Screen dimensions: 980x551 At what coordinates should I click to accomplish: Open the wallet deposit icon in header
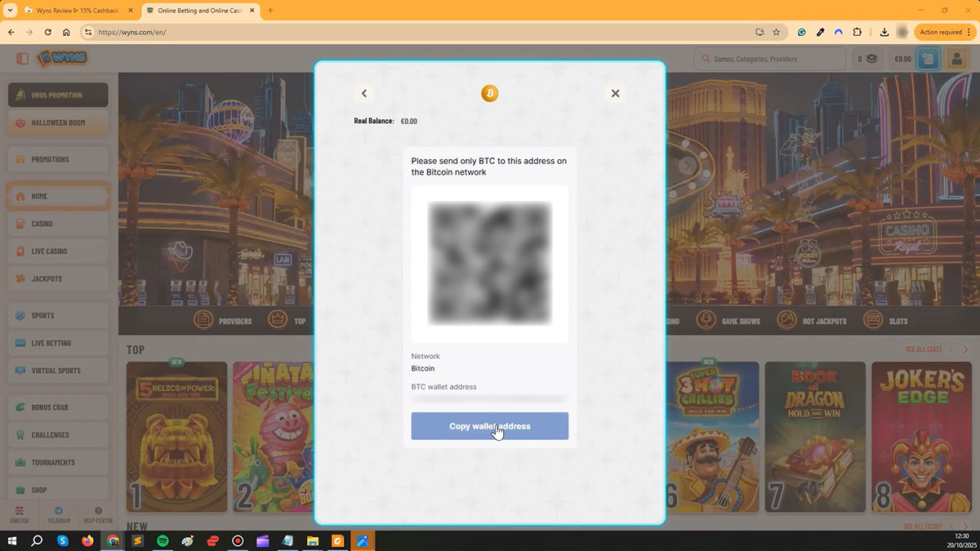click(x=928, y=59)
